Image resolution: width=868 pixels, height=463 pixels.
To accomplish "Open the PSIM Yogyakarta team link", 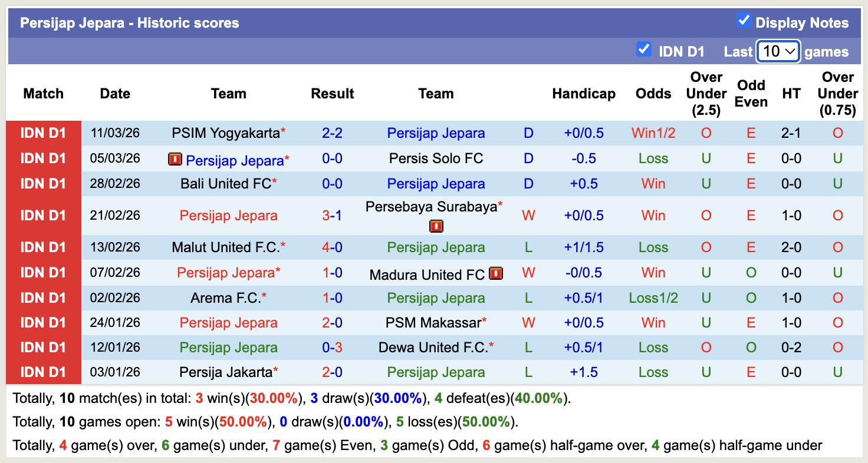I will (x=225, y=133).
